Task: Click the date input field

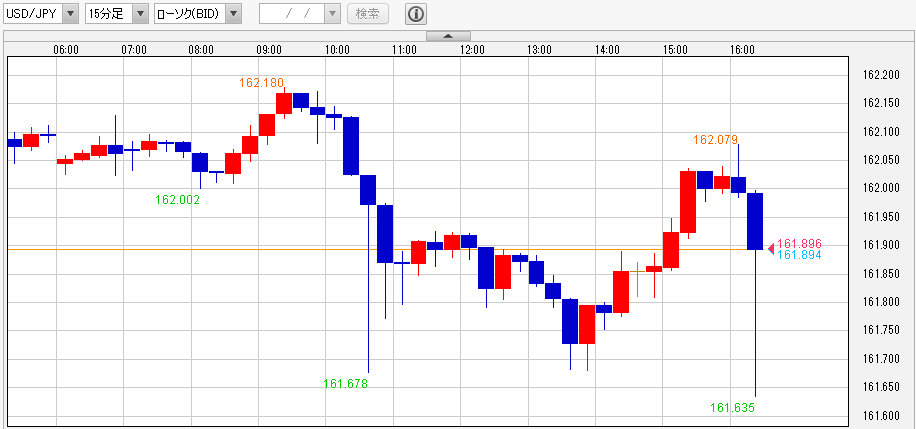Action: [x=292, y=14]
